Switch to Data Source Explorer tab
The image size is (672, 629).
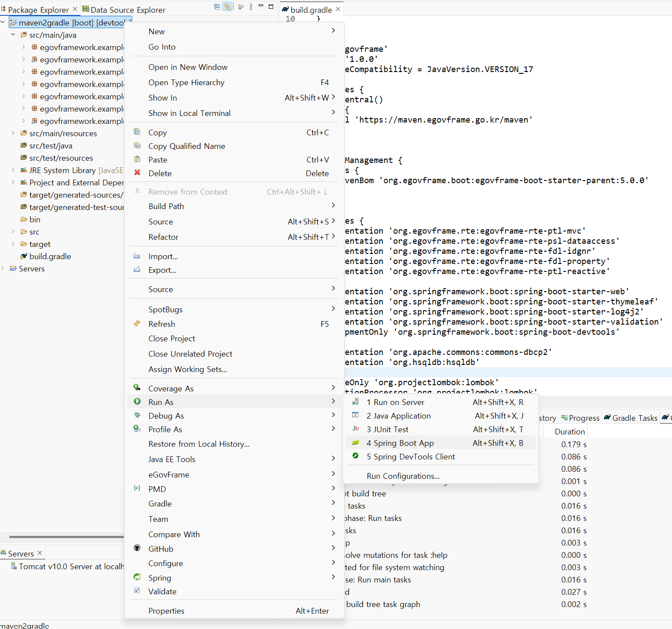[x=127, y=10]
